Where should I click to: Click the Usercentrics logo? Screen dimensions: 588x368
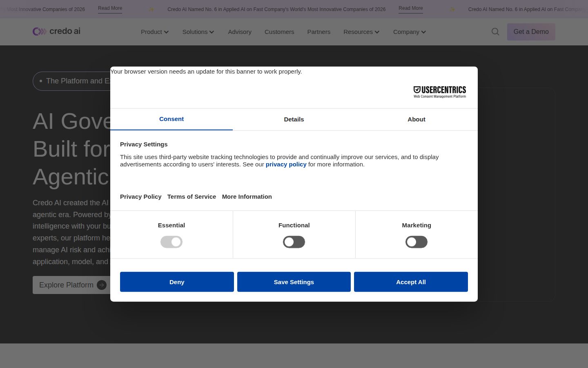click(440, 92)
